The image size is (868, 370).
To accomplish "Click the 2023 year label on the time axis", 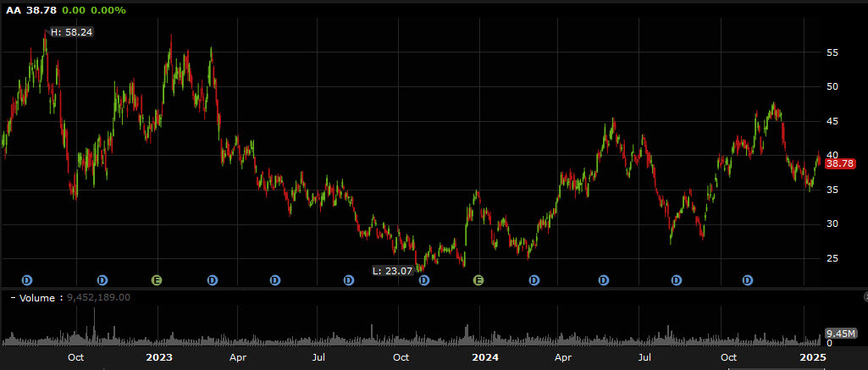I will (x=159, y=357).
